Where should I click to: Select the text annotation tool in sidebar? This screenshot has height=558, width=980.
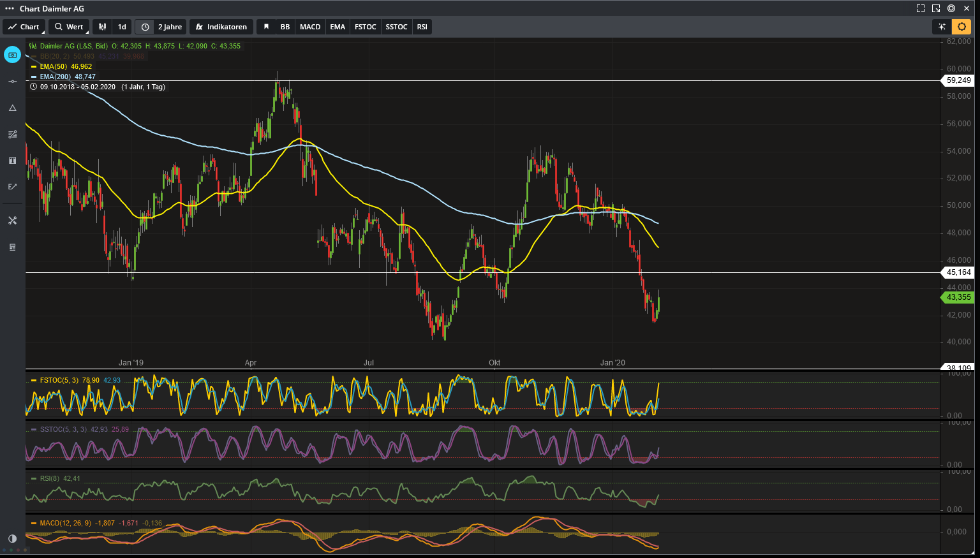coord(12,161)
